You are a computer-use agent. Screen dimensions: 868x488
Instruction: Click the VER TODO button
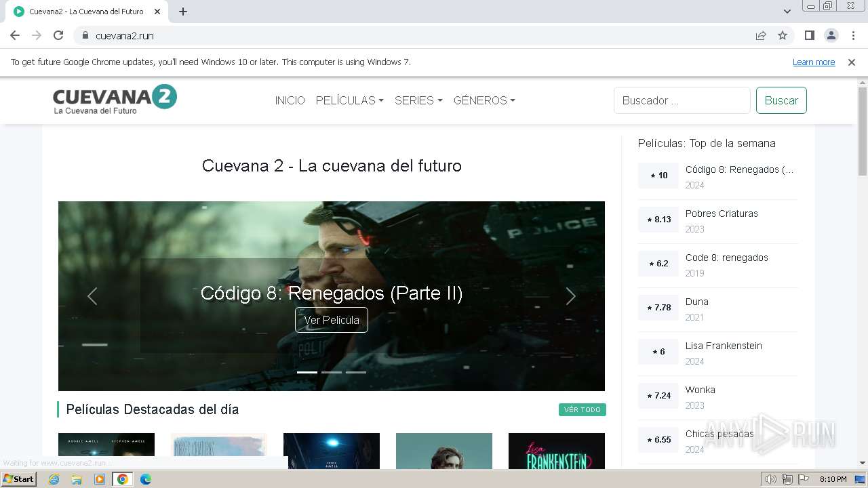583,410
